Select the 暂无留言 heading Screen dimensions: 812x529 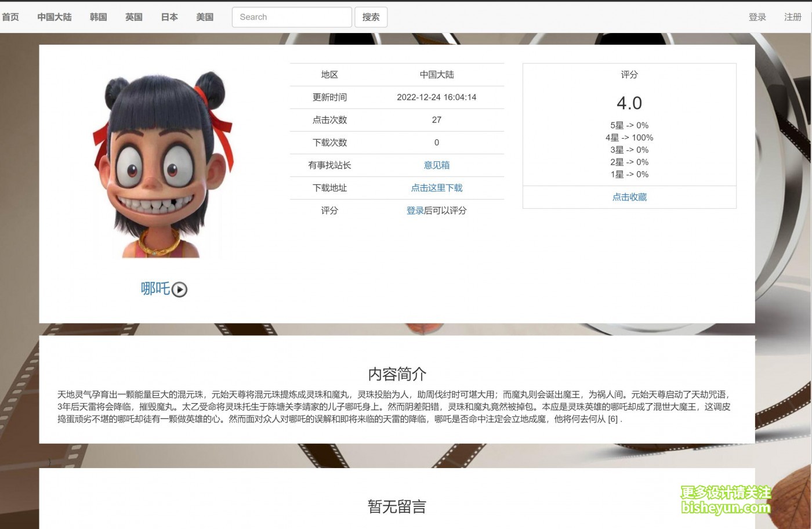[x=397, y=506]
